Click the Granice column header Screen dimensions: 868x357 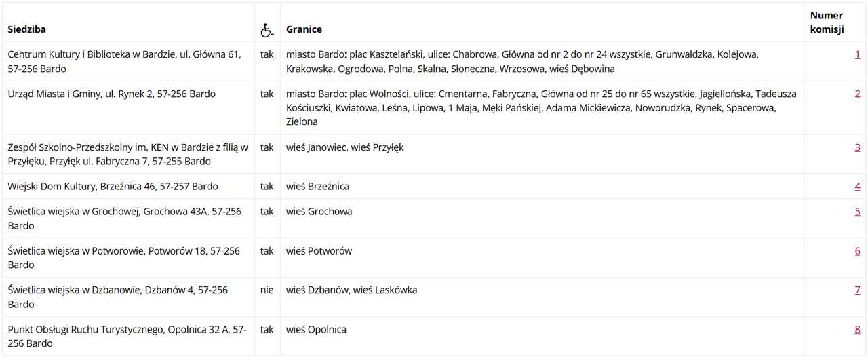click(304, 29)
